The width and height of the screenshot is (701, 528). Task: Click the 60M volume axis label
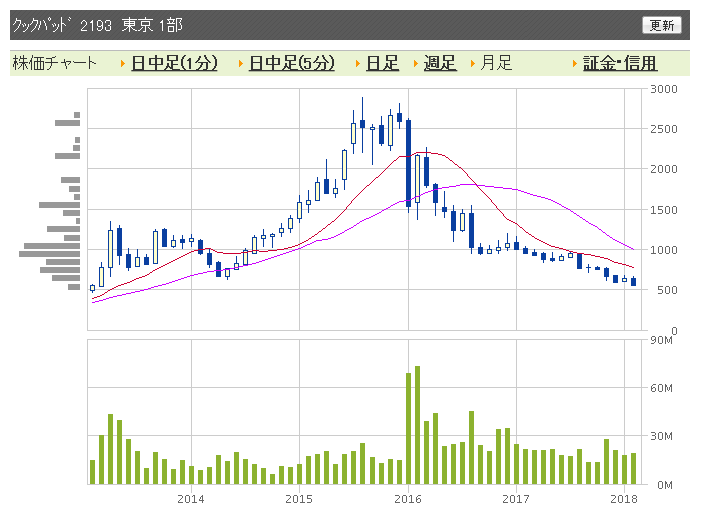(x=662, y=388)
